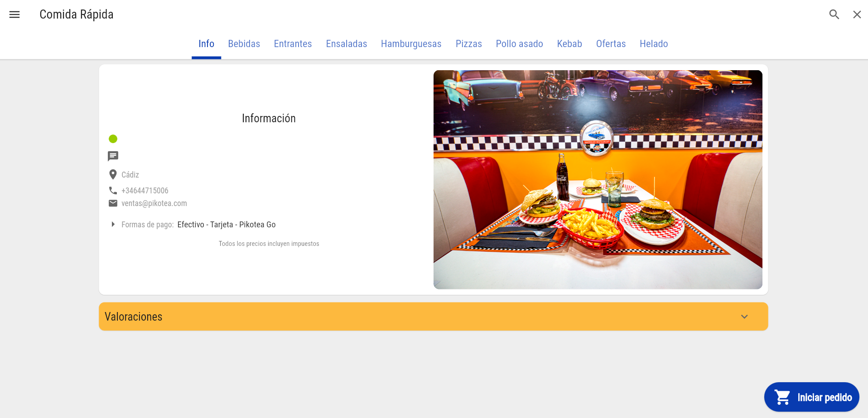Open the Entrantes tab
Viewport: 868px width, 418px height.
(x=293, y=44)
